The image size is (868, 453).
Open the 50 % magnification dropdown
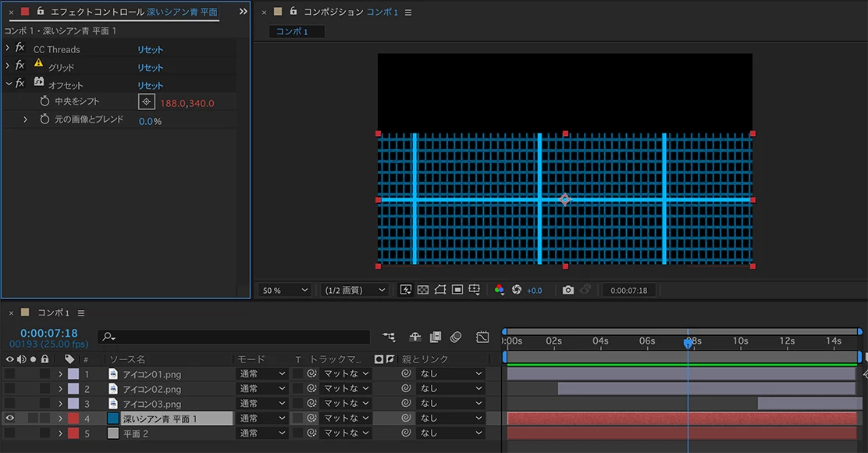pyautogui.click(x=284, y=290)
